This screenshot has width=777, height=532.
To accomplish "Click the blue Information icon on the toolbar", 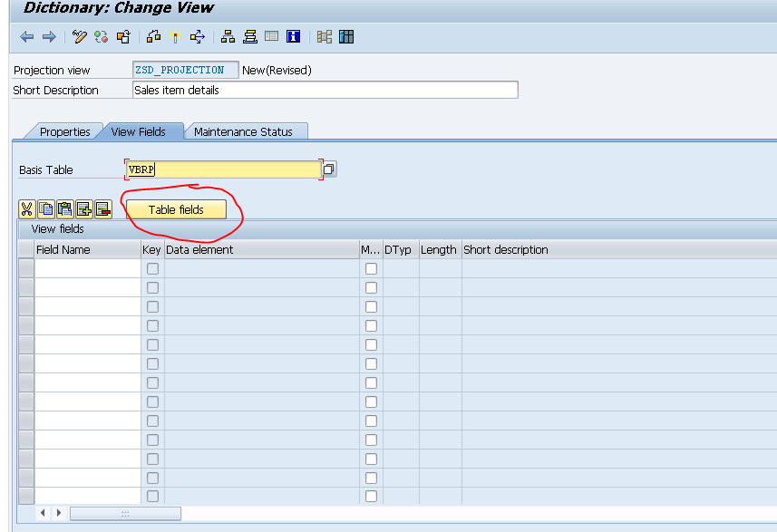I will tap(292, 36).
